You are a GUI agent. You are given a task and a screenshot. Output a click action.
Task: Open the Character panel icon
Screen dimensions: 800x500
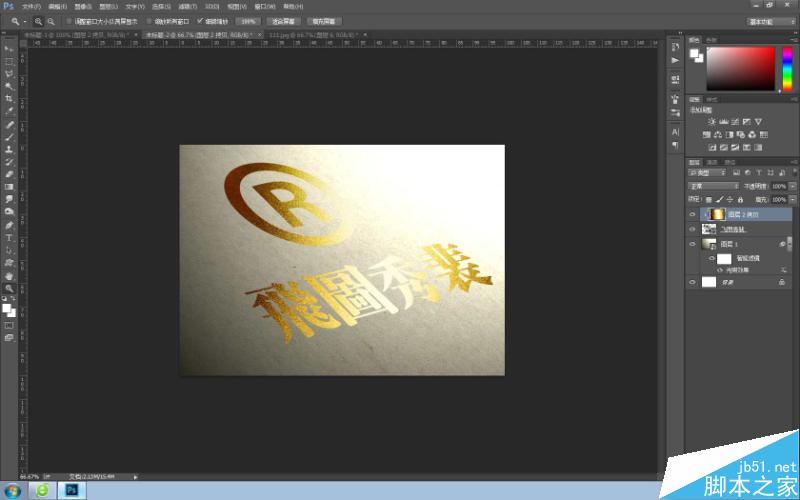(x=676, y=132)
